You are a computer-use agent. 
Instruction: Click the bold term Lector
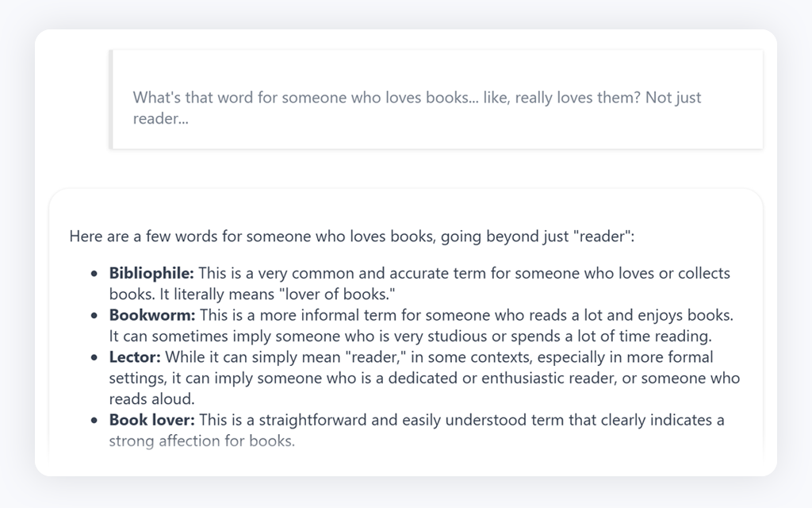click(135, 357)
